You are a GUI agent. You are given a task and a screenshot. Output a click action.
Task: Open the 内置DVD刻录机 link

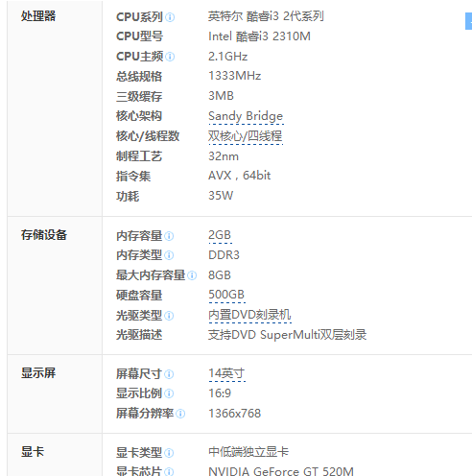(249, 315)
